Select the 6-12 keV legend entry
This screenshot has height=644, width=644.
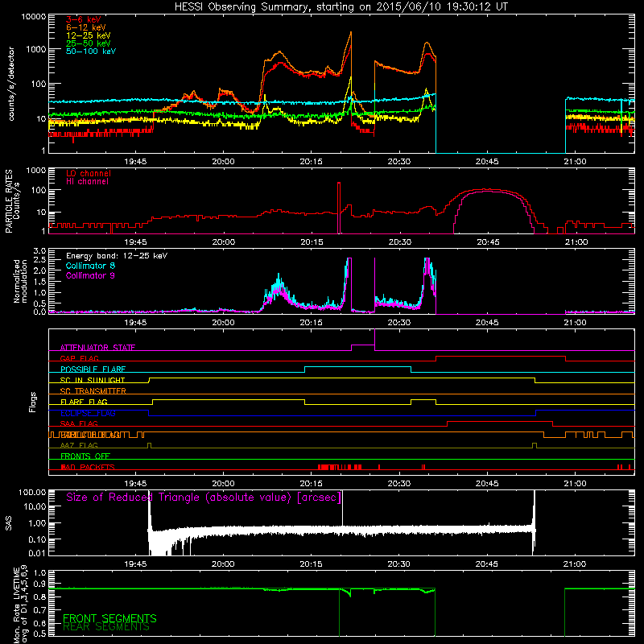(x=85, y=27)
